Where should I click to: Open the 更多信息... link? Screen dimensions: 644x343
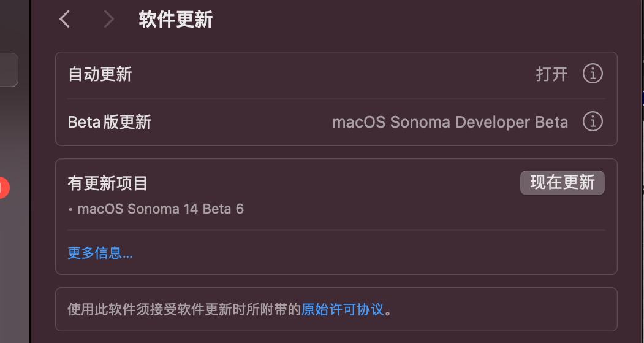tap(100, 253)
